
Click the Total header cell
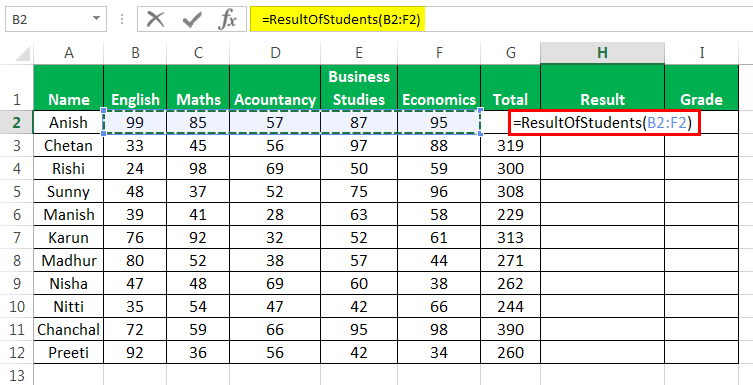pos(510,87)
